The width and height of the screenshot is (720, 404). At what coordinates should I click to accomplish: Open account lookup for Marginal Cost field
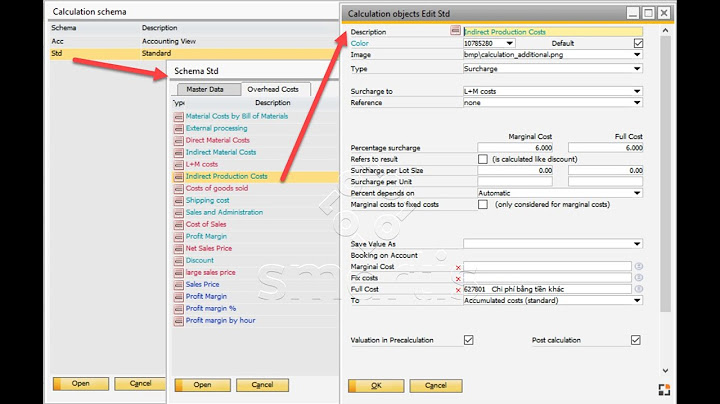click(638, 266)
